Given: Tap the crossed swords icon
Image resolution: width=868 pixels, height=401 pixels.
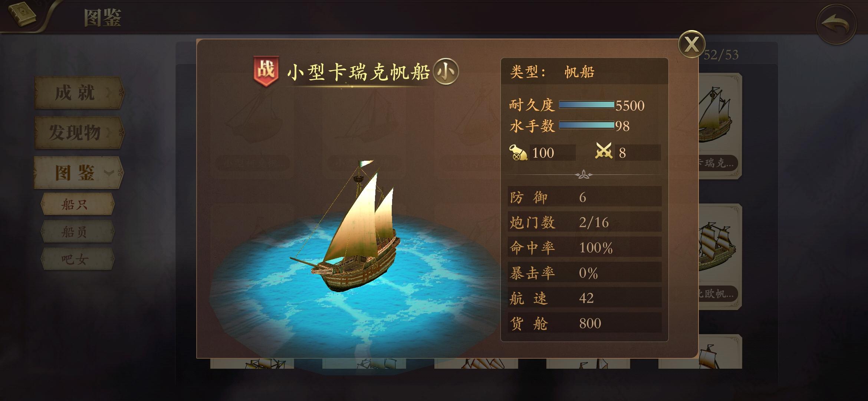Looking at the screenshot, I should point(604,151).
